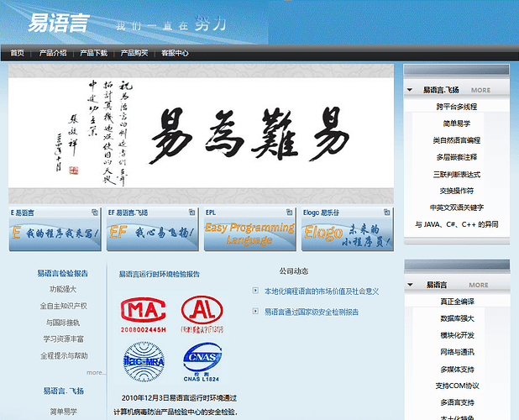Open the E 我的程序我来写 banner

click(55, 234)
